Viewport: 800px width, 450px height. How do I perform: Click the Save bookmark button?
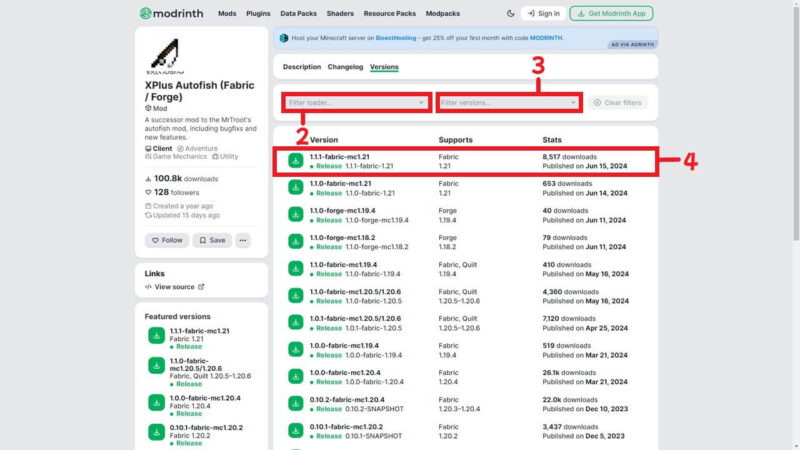211,240
